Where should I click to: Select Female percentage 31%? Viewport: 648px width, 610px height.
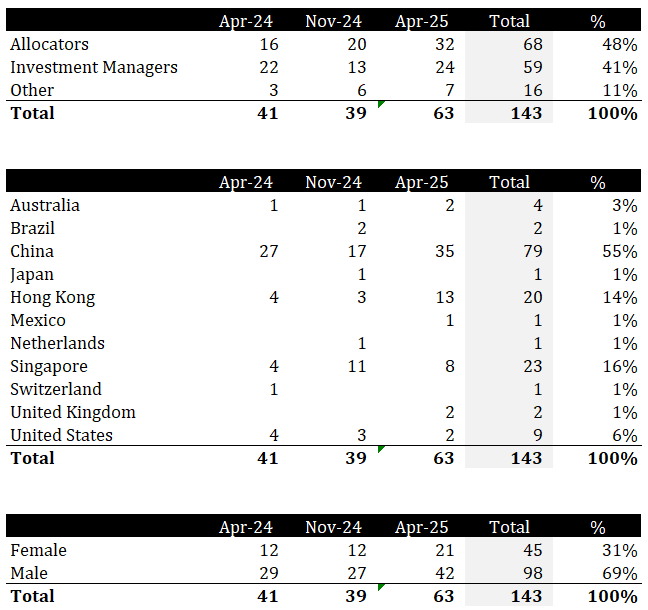619,550
